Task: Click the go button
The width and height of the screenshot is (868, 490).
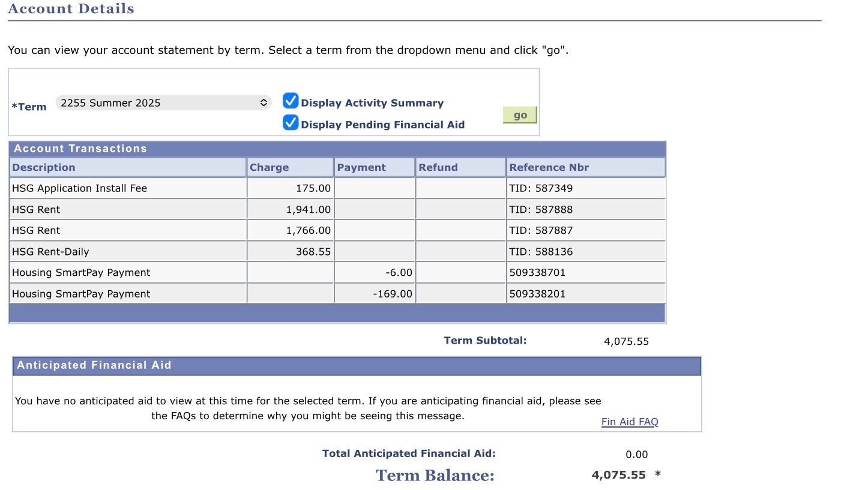Action: pos(520,115)
